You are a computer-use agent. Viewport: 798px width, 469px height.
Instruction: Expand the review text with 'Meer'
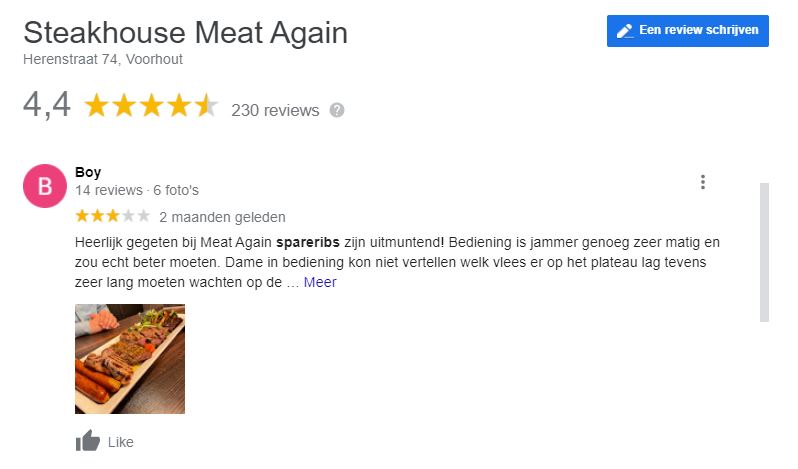320,282
